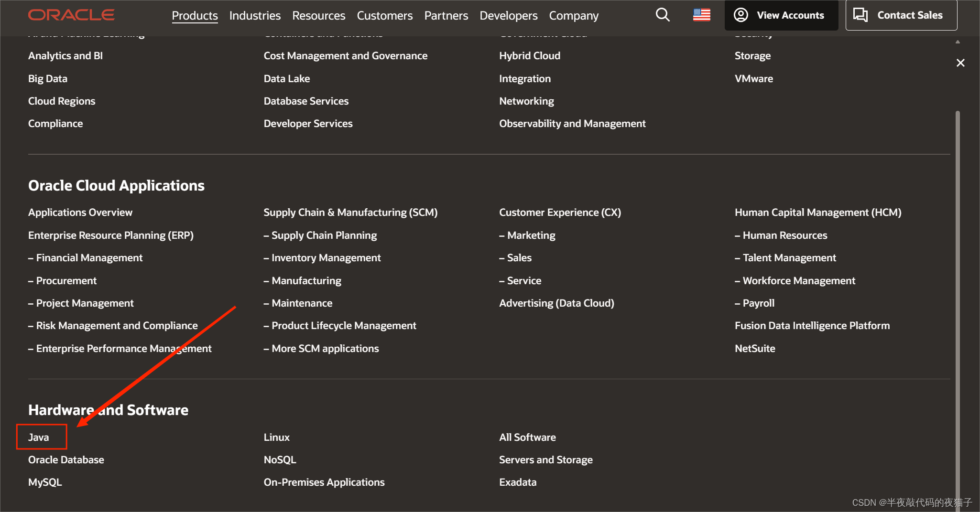The width and height of the screenshot is (980, 512).
Task: Open Supply Chain Planning link
Action: (320, 235)
